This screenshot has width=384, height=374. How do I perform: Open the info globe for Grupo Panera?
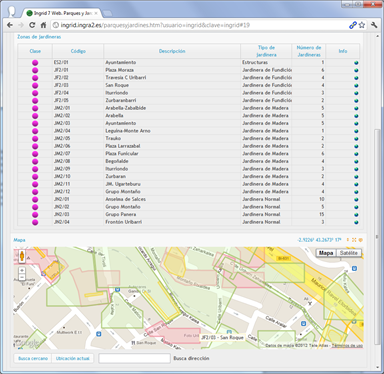pos(356,215)
